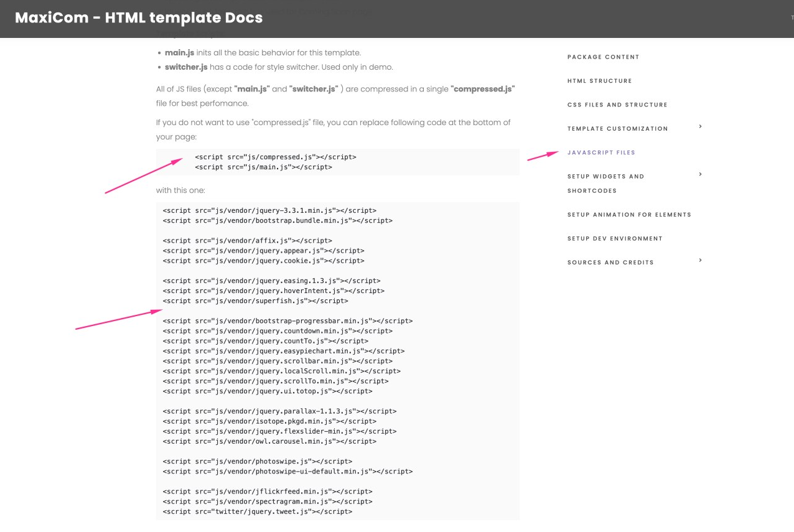Click the owl.carousel.min.js line
The width and height of the screenshot is (794, 532).
click(x=269, y=441)
